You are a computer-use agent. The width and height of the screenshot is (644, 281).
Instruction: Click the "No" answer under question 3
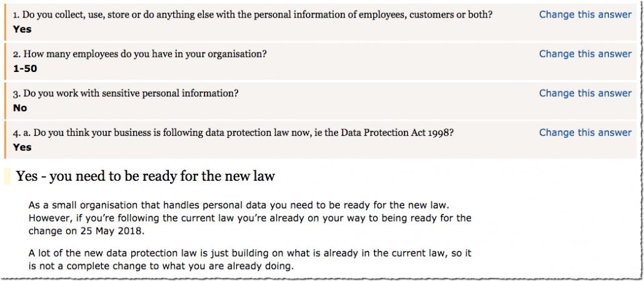[20, 108]
